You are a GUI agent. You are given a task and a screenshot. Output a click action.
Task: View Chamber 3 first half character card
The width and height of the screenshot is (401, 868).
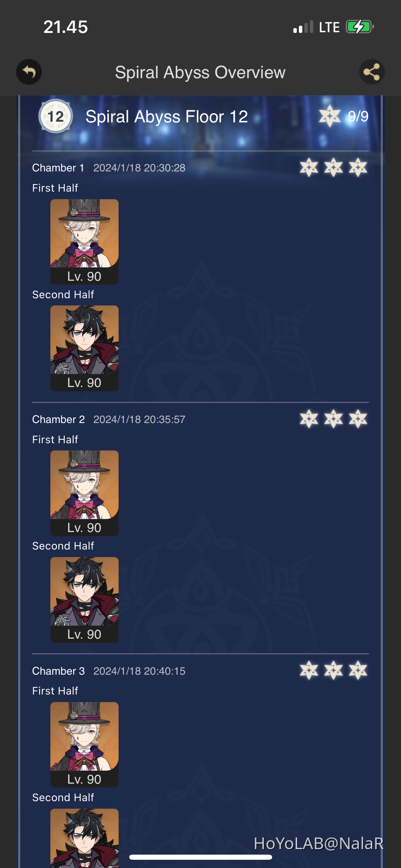[84, 745]
